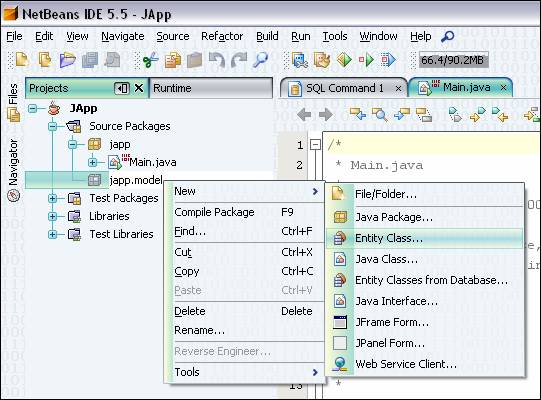This screenshot has width=541, height=400.
Task: Choose JFrame Form... from New submenu
Action: 424,322
